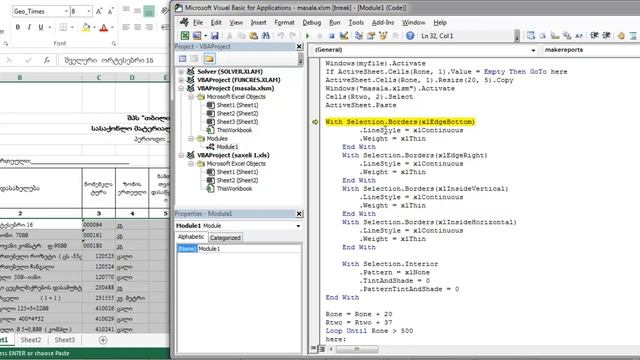Click Decrease Font Size icon in Excel
Viewport: 640px width, 360px height.
(110, 11)
